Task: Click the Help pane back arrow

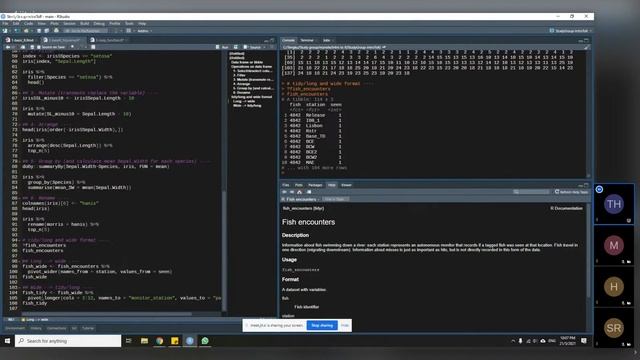Action: click(x=284, y=192)
